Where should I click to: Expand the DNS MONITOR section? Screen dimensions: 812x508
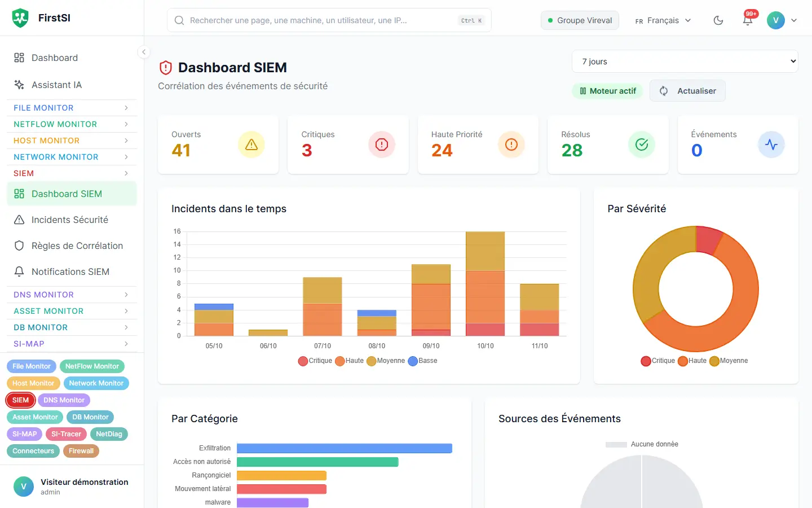tap(72, 295)
